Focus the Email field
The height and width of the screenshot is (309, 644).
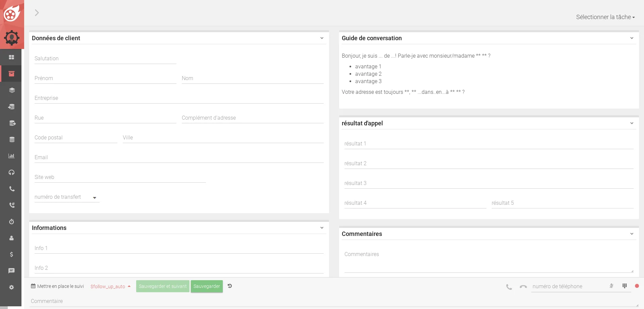click(179, 158)
